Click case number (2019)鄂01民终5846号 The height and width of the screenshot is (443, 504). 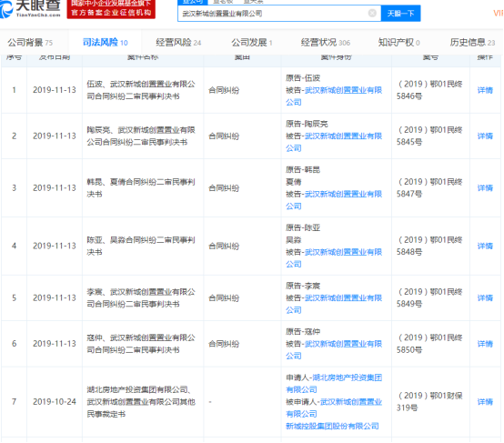click(x=429, y=90)
